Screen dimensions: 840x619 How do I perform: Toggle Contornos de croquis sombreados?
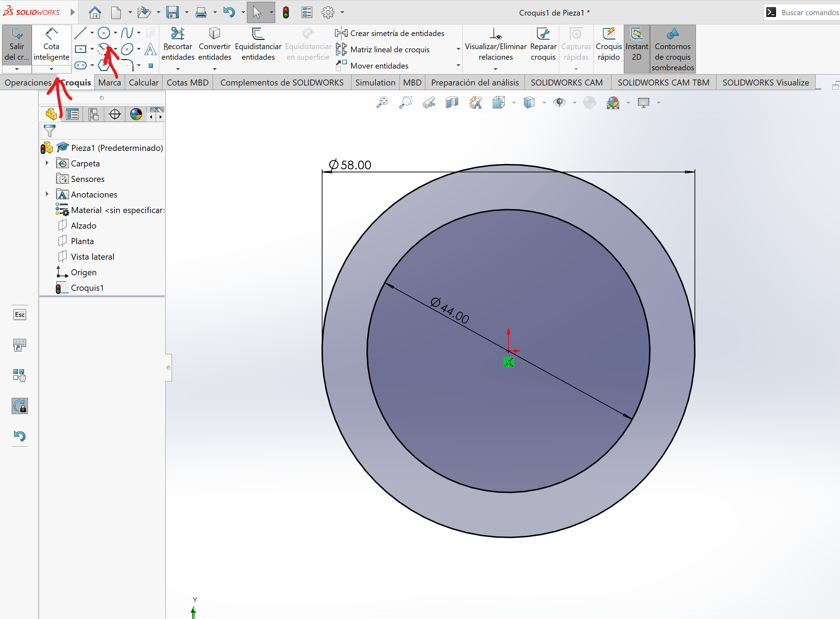(673, 49)
